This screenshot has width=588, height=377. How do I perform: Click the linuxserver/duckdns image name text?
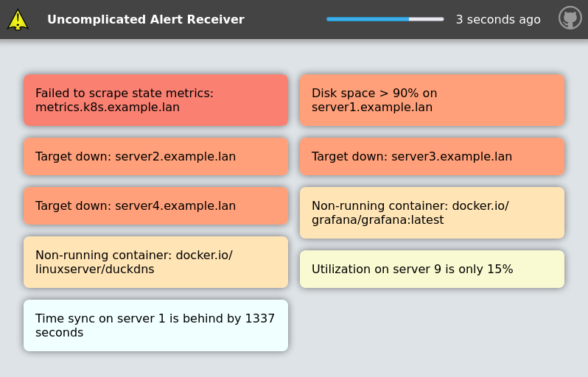point(95,269)
